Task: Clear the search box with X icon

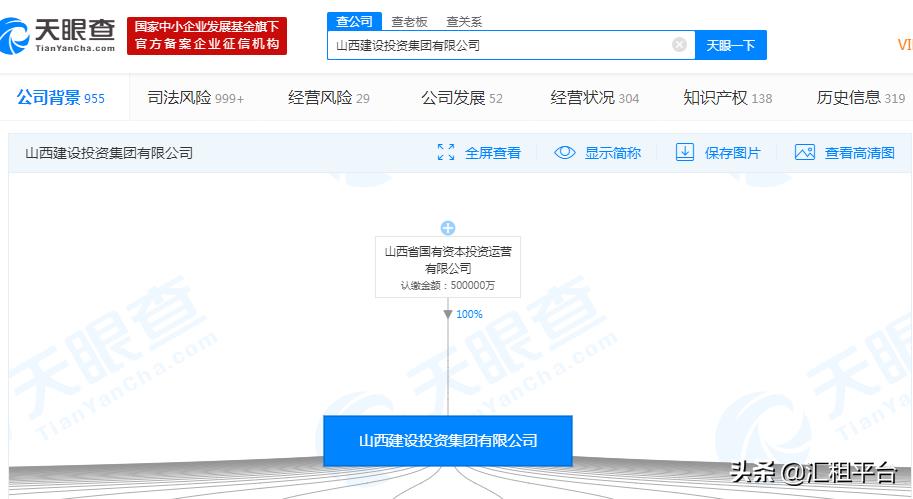Action: point(679,45)
